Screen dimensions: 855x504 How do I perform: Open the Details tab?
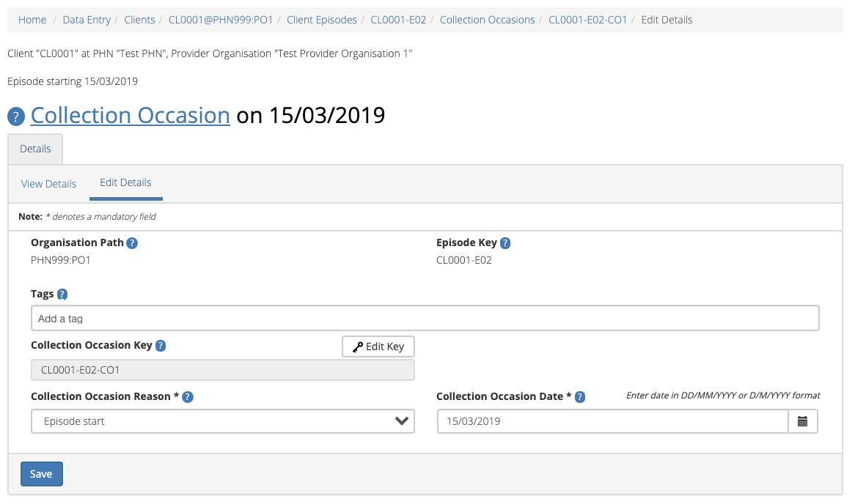point(35,149)
